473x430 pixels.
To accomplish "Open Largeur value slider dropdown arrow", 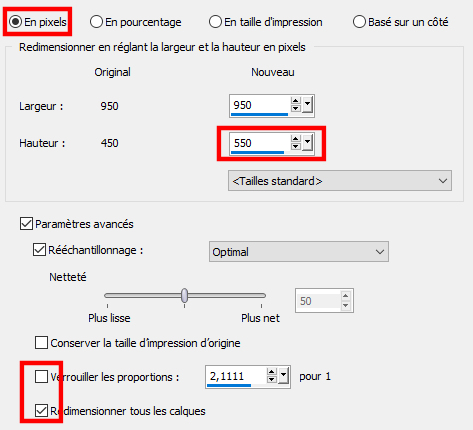I will pos(307,105).
